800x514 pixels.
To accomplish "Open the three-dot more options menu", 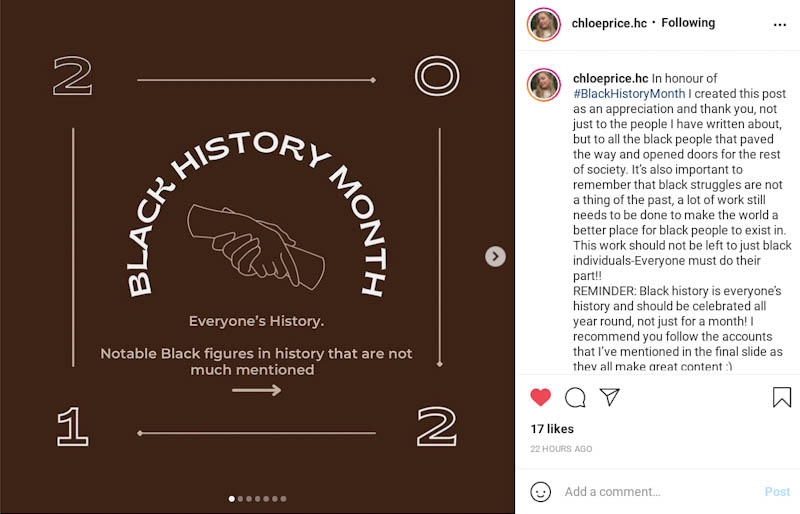I will [x=780, y=23].
